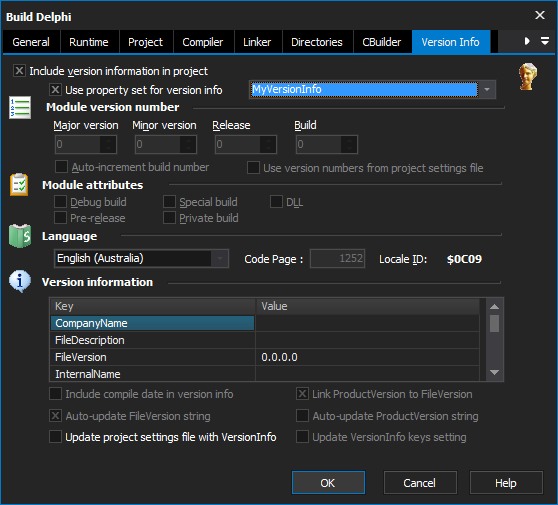Open the English (Australia) language dropdown
This screenshot has width=558, height=505.
point(220,258)
